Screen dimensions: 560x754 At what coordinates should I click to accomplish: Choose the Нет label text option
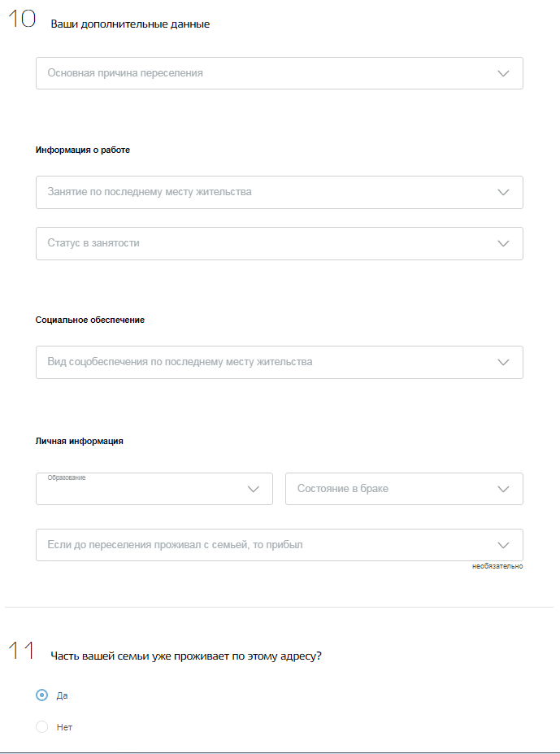(64, 727)
